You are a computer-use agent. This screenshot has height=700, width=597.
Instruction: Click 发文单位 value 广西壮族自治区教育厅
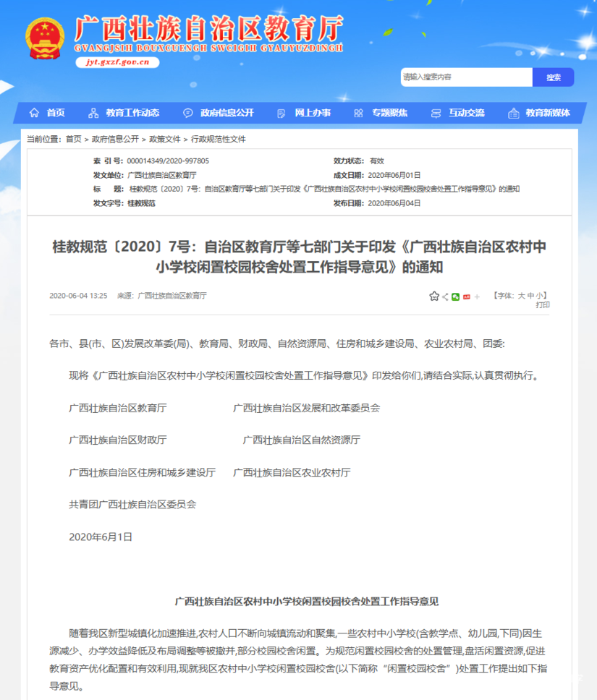click(x=162, y=175)
